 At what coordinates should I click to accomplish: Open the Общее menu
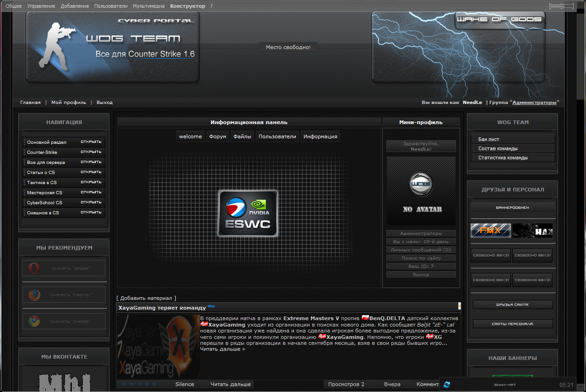click(14, 6)
